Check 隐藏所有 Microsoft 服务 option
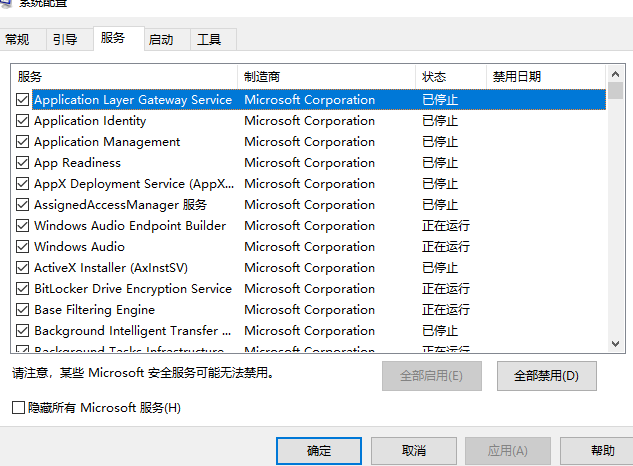 click(x=19, y=408)
